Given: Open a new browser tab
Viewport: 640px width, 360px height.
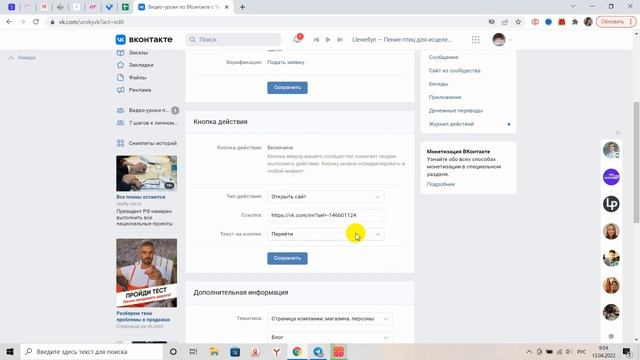Looking at the screenshot, I should [242, 7].
